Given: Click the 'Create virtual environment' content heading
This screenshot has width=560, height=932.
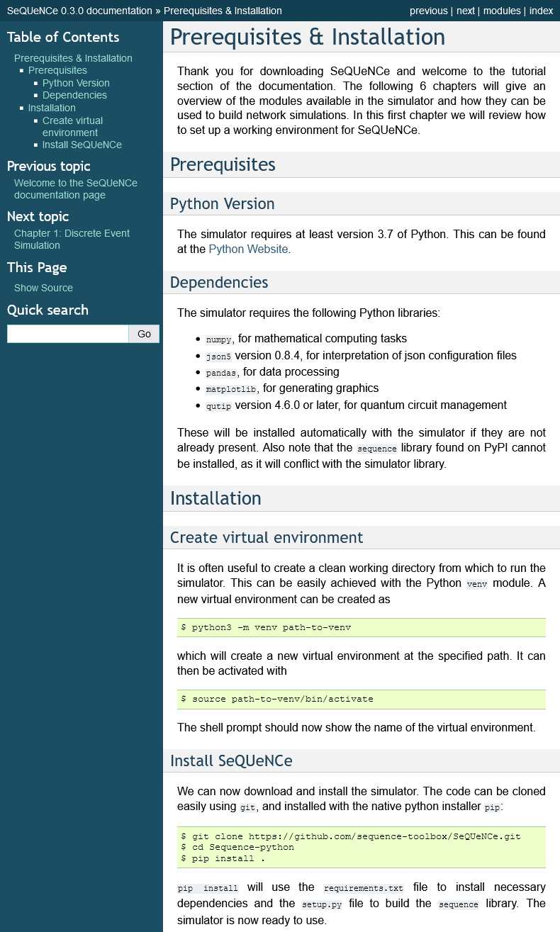Looking at the screenshot, I should point(267,537).
